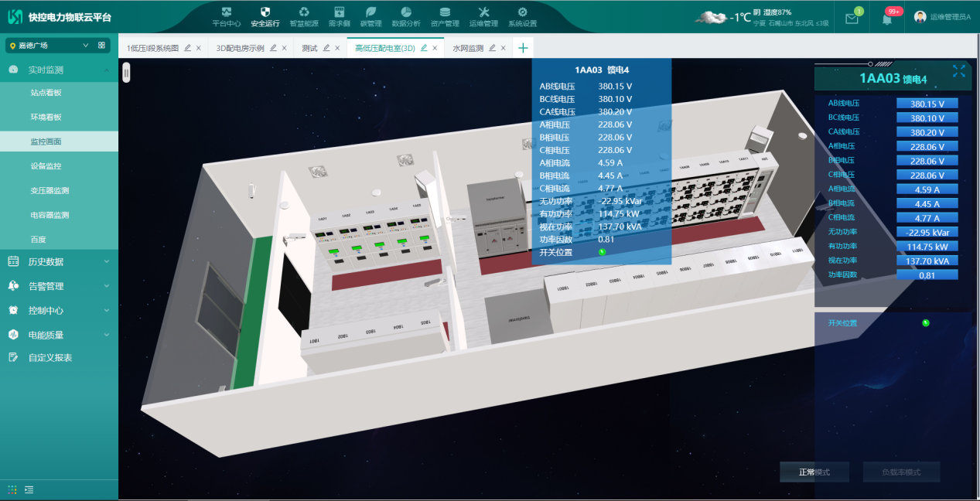The width and height of the screenshot is (980, 501).
Task: Edit the 测试 tab with pencil icon
Action: (326, 48)
